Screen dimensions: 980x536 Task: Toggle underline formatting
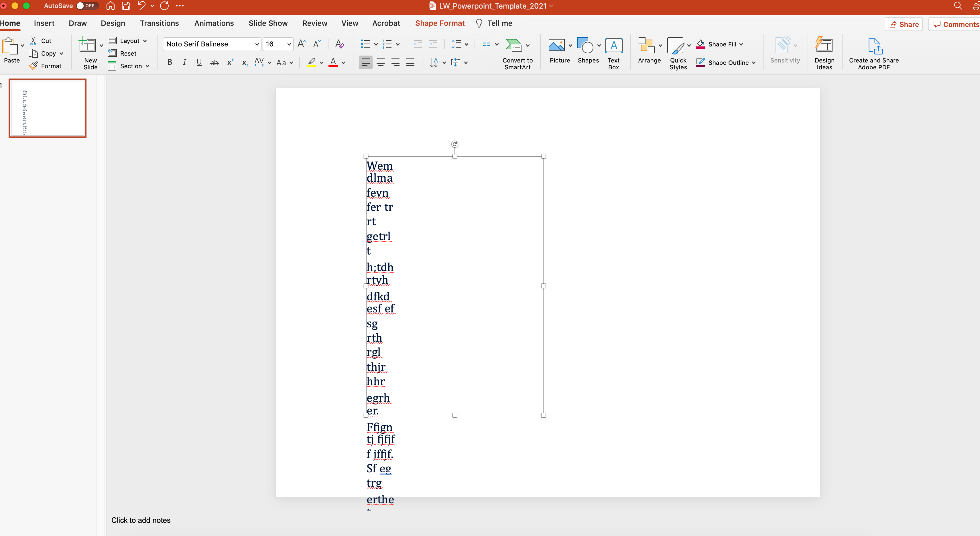tap(199, 62)
